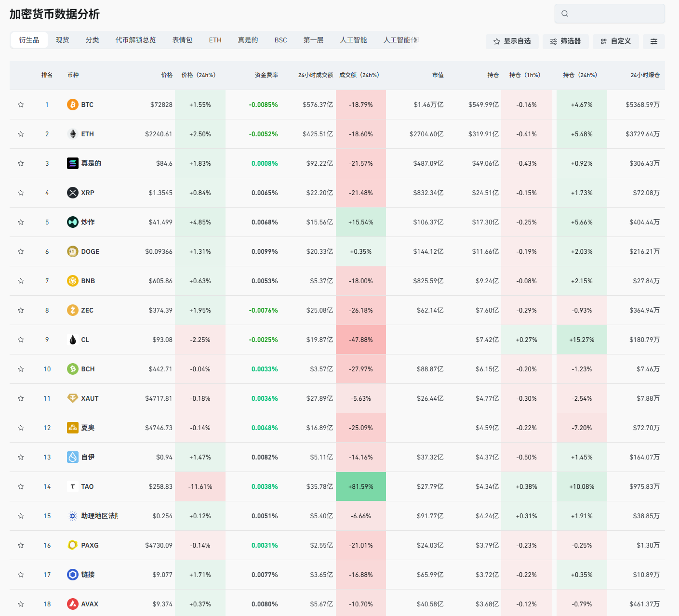Open the 筛选器 filter options
The width and height of the screenshot is (679, 616).
(x=565, y=41)
